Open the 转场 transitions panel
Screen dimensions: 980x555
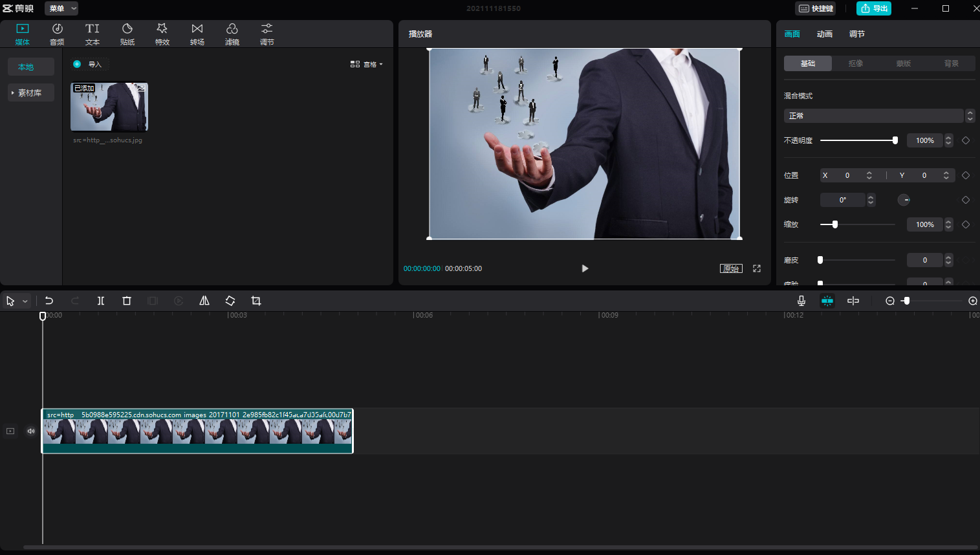pos(197,34)
